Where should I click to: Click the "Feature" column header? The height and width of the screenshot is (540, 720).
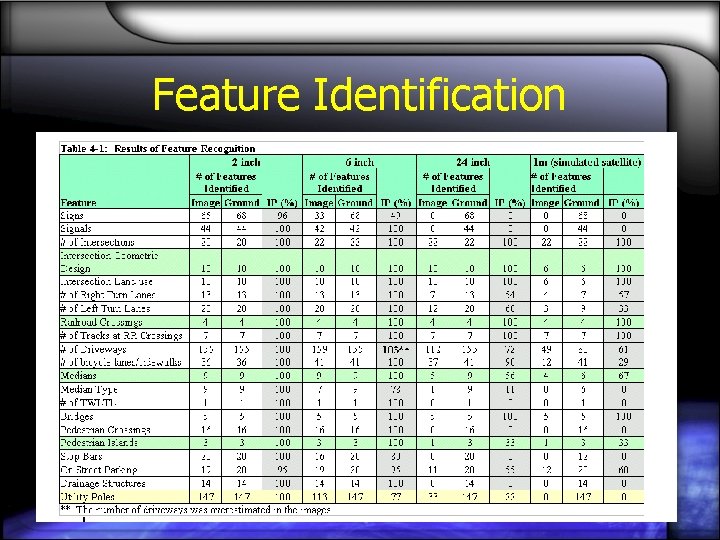click(x=78, y=202)
